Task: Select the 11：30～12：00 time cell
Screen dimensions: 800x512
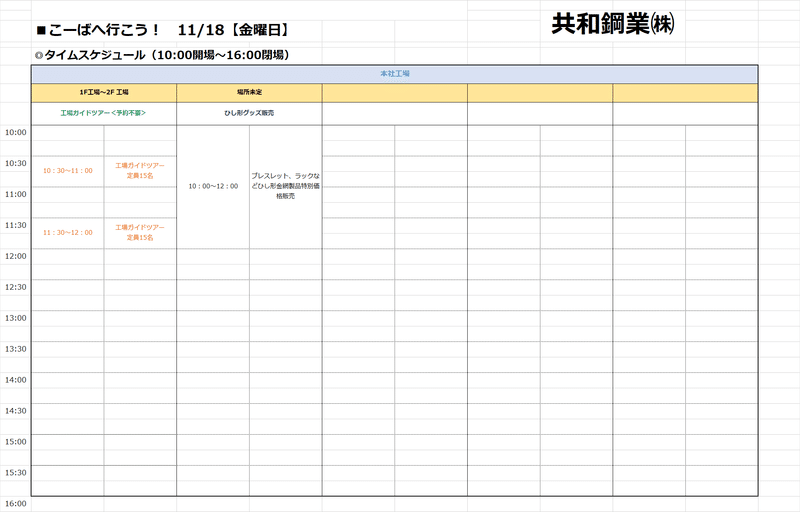Action: [x=68, y=233]
